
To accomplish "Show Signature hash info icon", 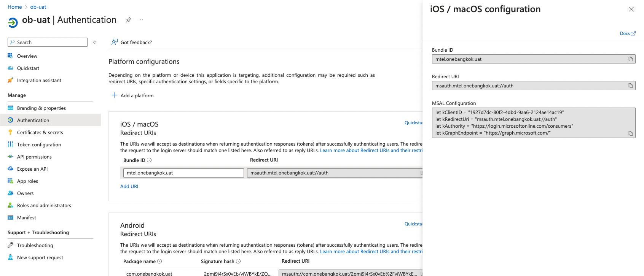I will point(238,261).
